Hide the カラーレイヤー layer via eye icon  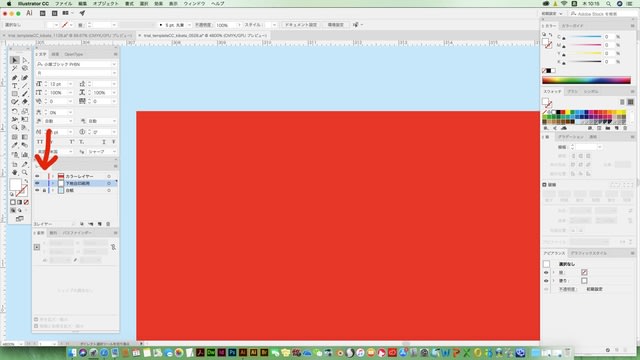37,176
